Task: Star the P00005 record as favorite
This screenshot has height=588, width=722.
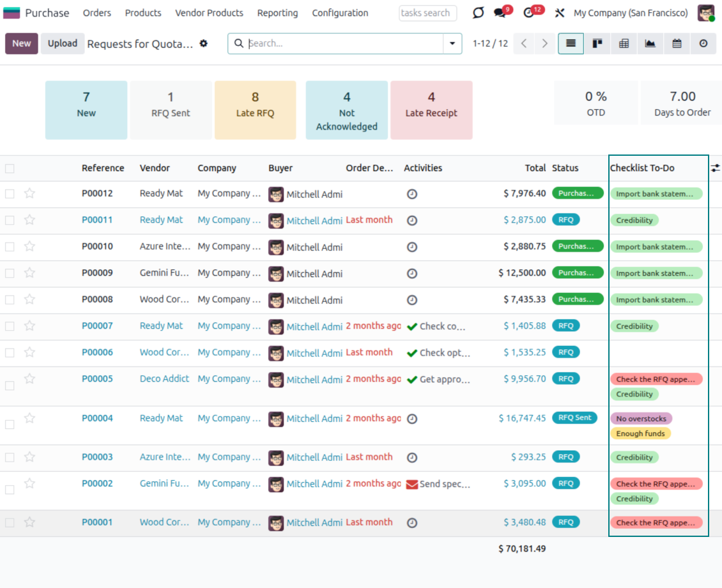Action: [29, 379]
